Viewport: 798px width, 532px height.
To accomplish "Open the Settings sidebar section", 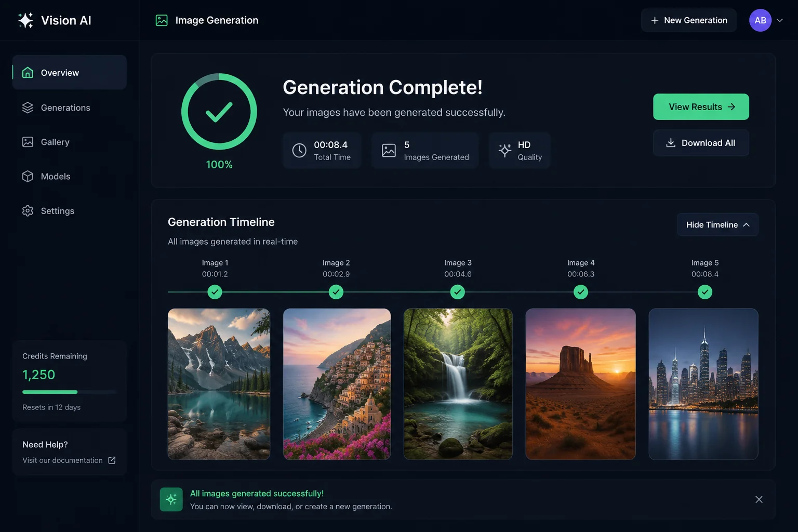I will point(70,211).
